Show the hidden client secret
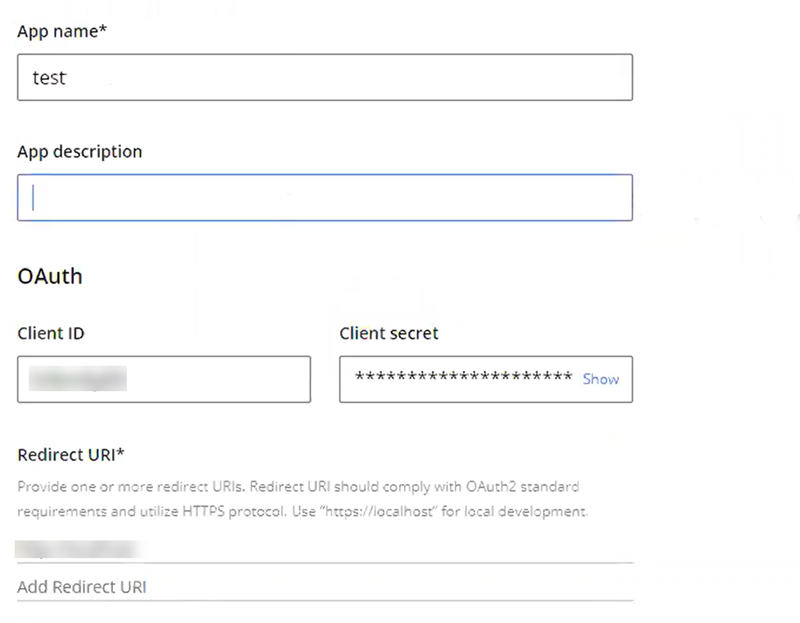This screenshot has height=623, width=800. coord(600,379)
